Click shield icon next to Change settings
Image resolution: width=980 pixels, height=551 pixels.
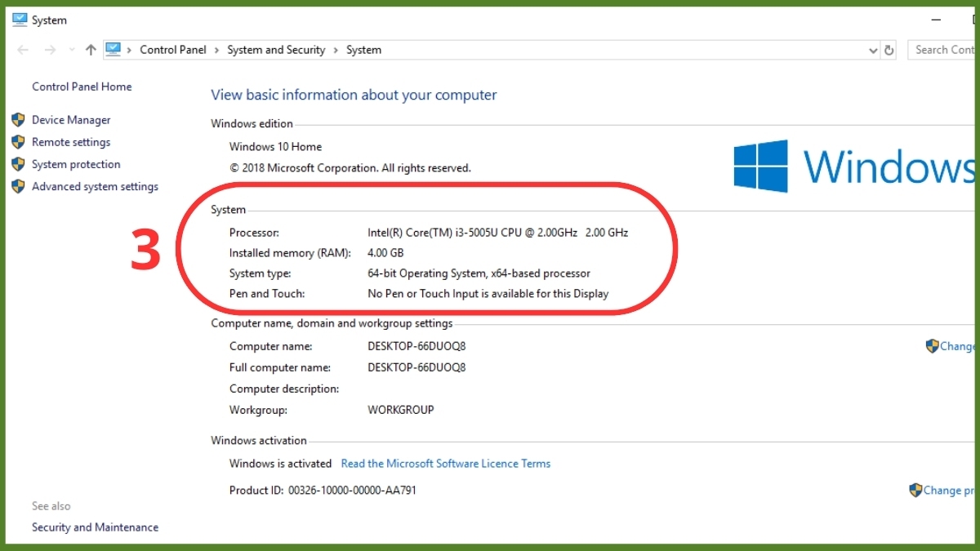click(932, 346)
